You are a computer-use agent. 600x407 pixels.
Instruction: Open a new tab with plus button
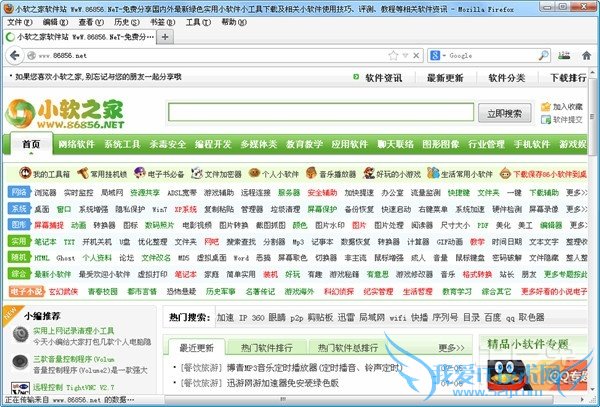165,37
